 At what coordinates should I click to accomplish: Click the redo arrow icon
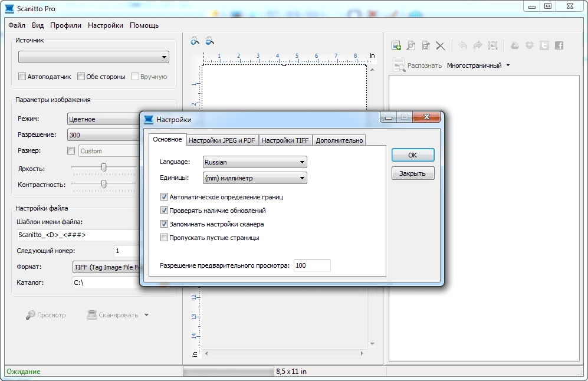(478, 46)
